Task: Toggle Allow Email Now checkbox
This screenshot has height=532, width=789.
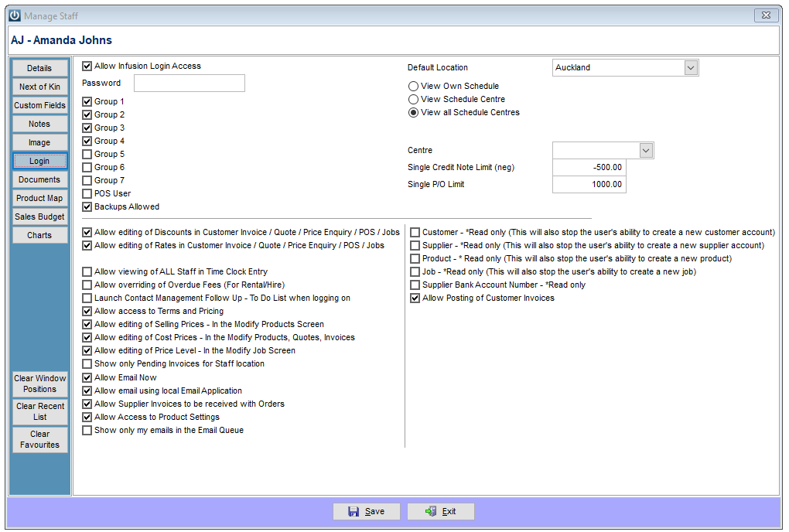Action: tap(87, 377)
